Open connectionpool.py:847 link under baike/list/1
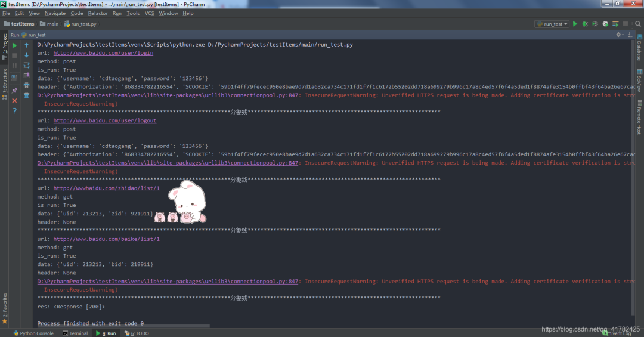This screenshot has height=337, width=644. 168,282
